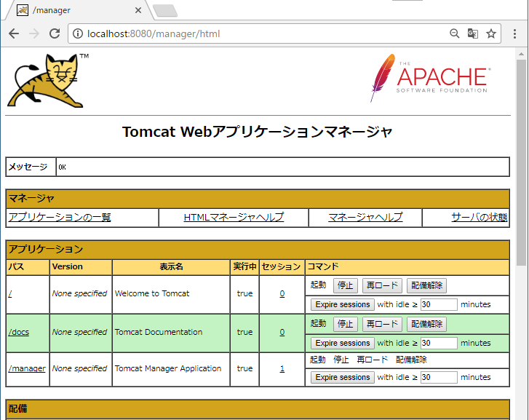Click session count 0 for /docs
529x420 pixels.
pos(282,332)
